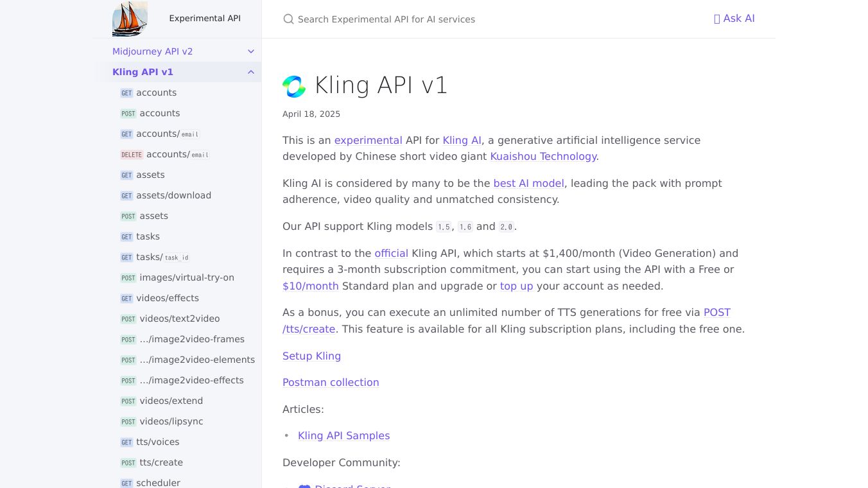
Task: Click the POST badge beside videos/text2video
Action: coord(128,319)
